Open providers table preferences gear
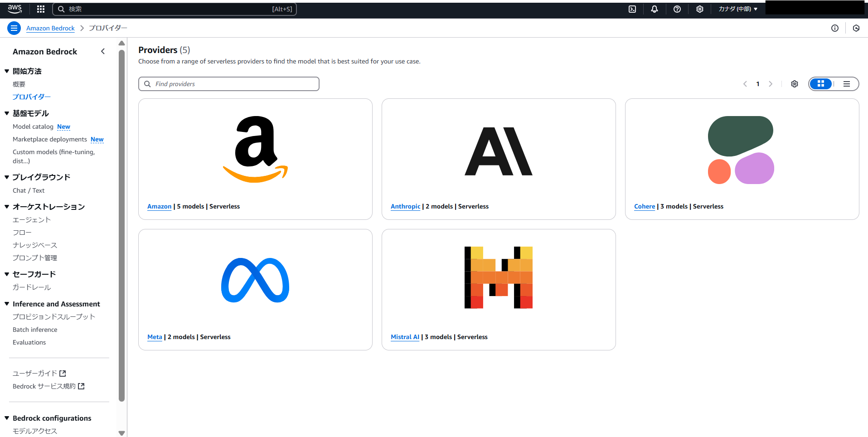Viewport: 868px width, 437px height. click(x=795, y=84)
